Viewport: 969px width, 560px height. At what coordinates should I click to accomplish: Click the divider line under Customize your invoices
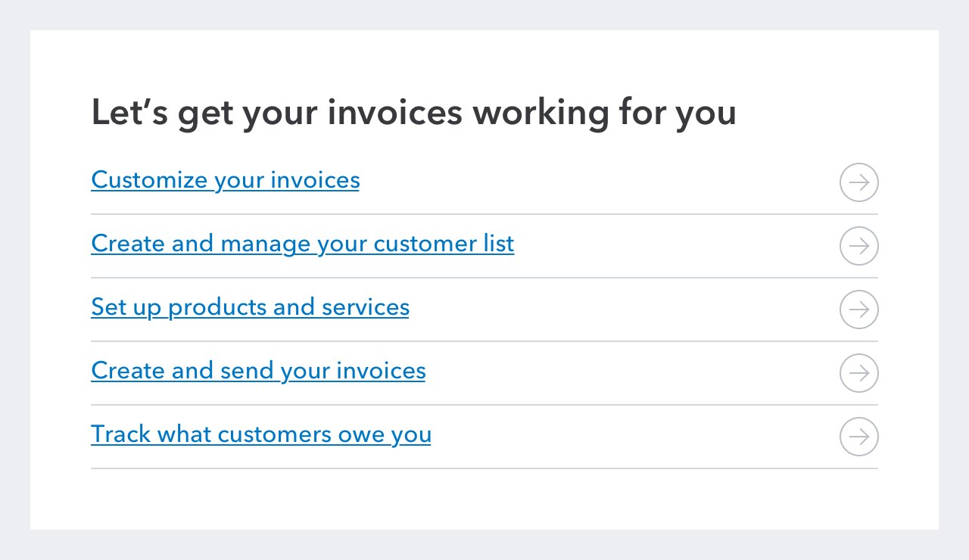484,214
